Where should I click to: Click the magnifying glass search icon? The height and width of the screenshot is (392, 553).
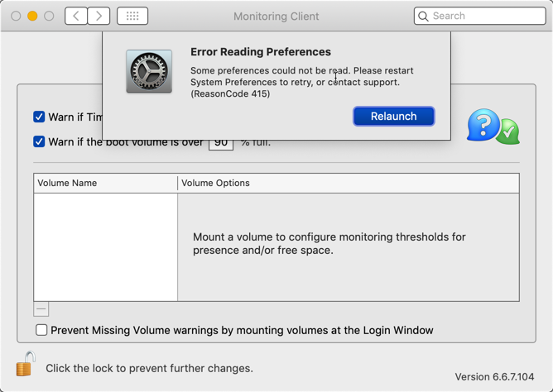point(423,17)
